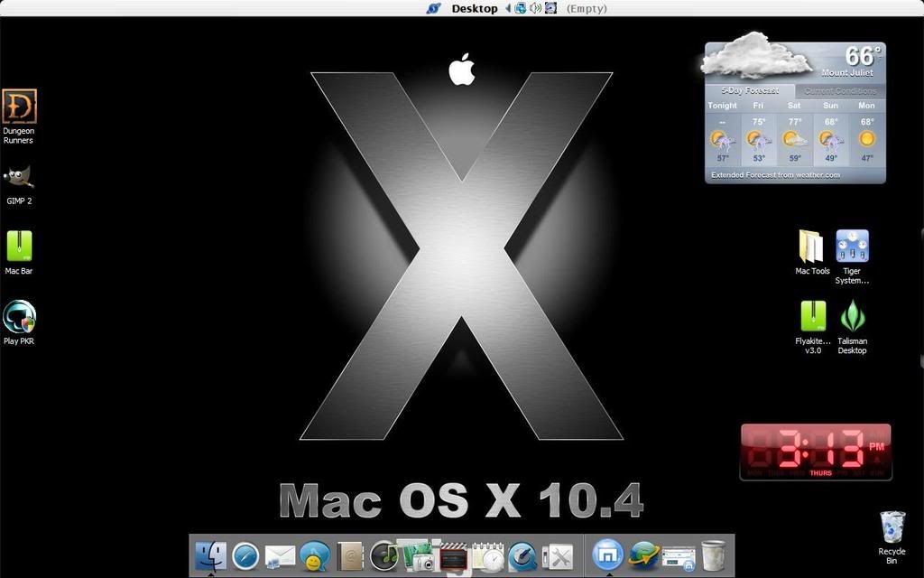The height and width of the screenshot is (578, 924).
Task: Open the iChat smiley bubble in dock
Action: coord(315,556)
